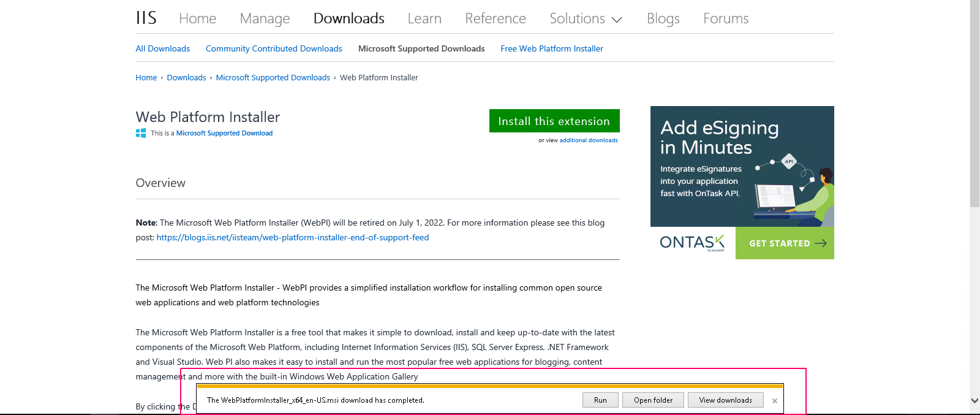Open the Manage navigation tab
The height and width of the screenshot is (415, 980).
pos(265,18)
